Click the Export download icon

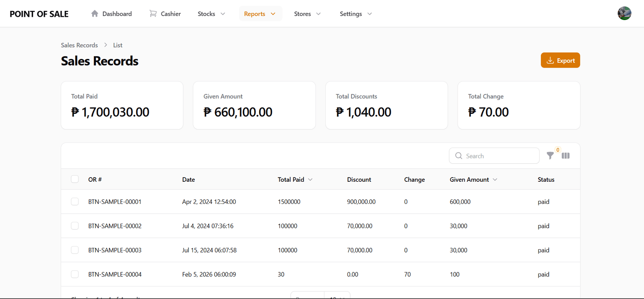(x=551, y=60)
